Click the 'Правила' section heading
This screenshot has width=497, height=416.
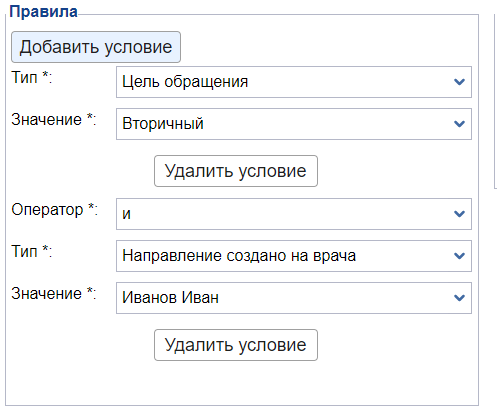click(x=43, y=12)
